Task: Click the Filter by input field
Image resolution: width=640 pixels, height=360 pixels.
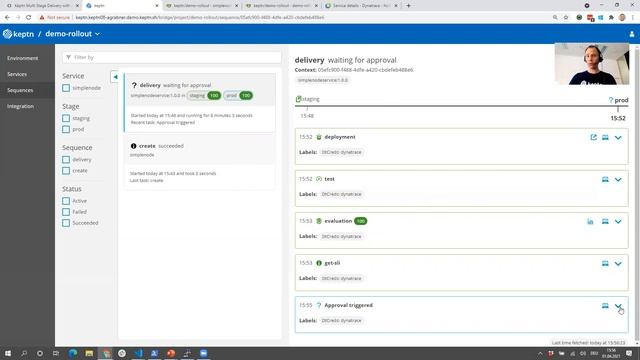Action: tap(172, 57)
